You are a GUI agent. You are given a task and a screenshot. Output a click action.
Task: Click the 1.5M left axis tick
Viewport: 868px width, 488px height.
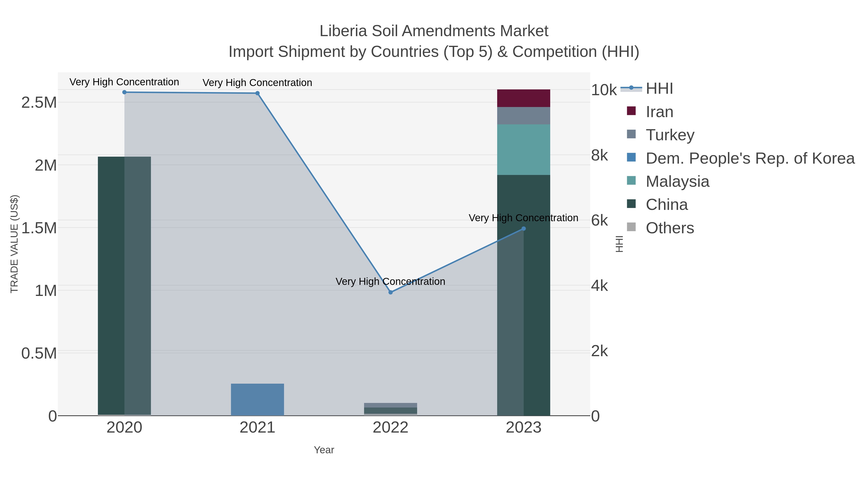tap(39, 228)
